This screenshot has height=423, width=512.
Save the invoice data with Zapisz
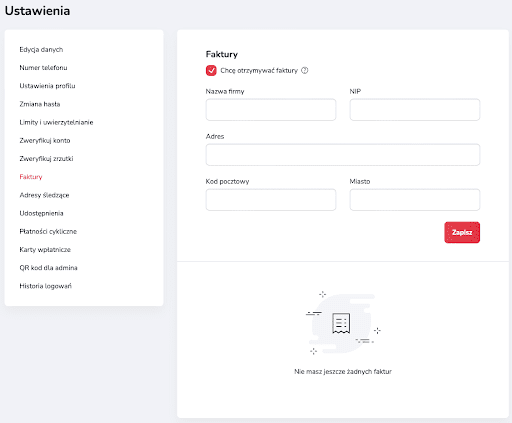(x=462, y=232)
